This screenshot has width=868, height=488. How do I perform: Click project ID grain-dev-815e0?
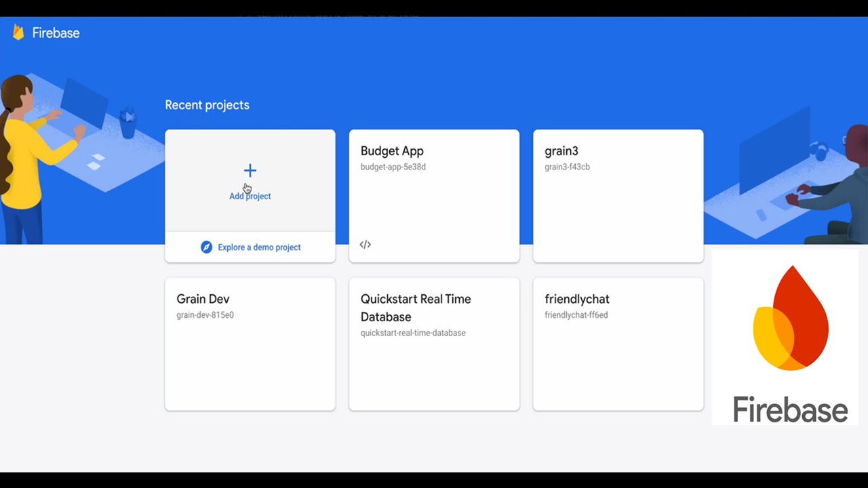205,315
